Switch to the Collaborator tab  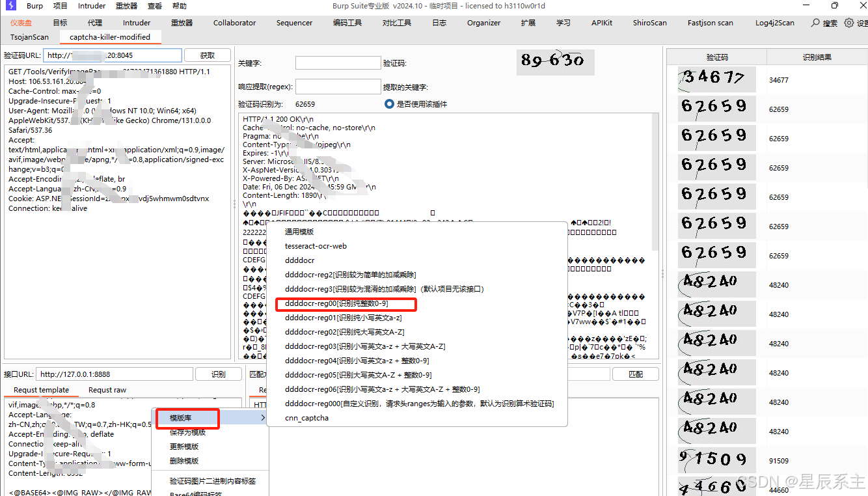point(234,23)
